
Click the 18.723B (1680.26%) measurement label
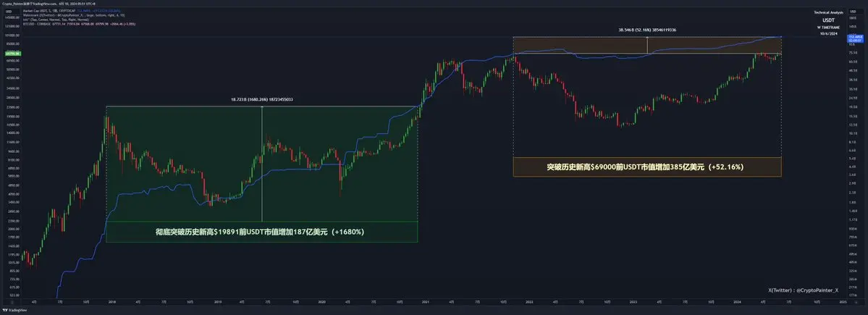click(261, 99)
